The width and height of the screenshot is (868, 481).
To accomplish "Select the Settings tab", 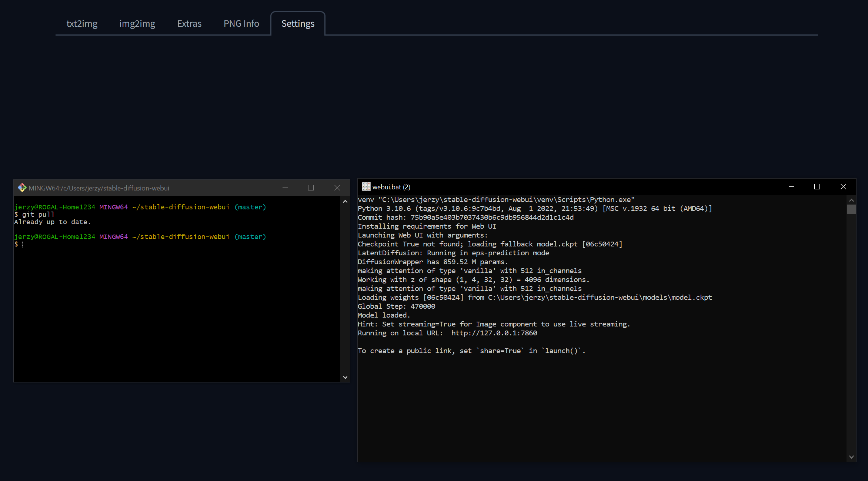I will (298, 23).
